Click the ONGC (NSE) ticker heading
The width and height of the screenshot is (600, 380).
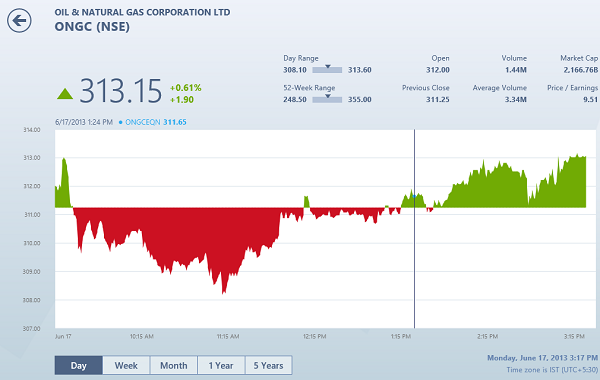coord(92,27)
